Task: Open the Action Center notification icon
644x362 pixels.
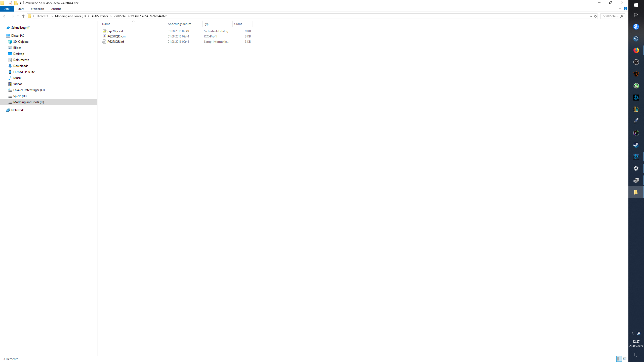Action: [x=636, y=355]
